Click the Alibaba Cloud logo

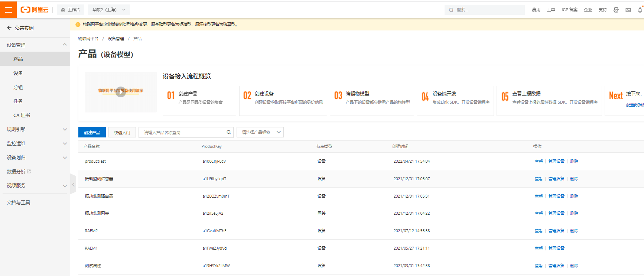(x=35, y=10)
